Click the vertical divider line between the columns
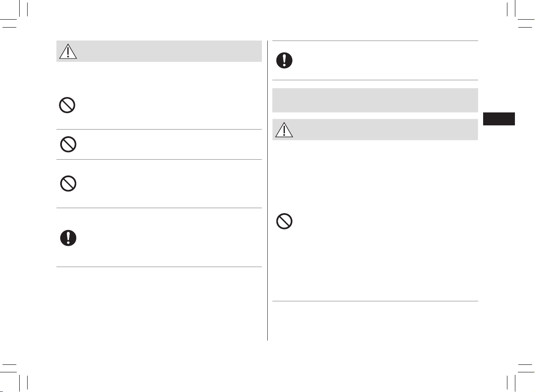Screen dimensions: 535x392 267,191
